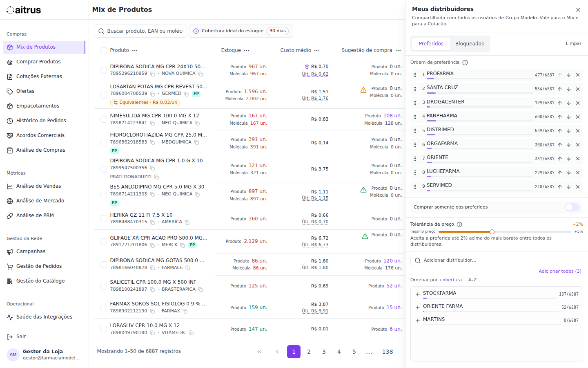
Task: Switch to the Bloqueados tab
Action: pos(470,44)
